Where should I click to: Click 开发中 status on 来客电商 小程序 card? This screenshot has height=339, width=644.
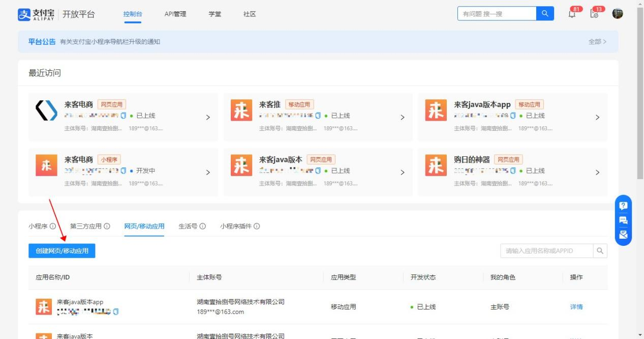click(x=143, y=171)
